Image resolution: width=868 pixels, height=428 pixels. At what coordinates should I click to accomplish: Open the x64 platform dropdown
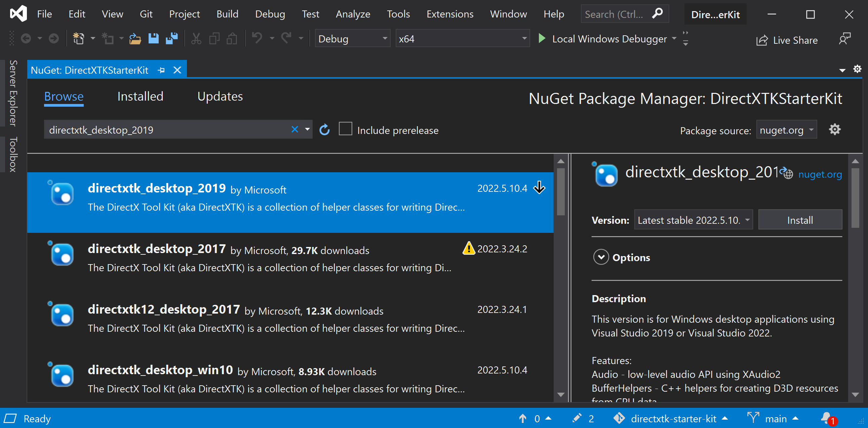point(462,38)
